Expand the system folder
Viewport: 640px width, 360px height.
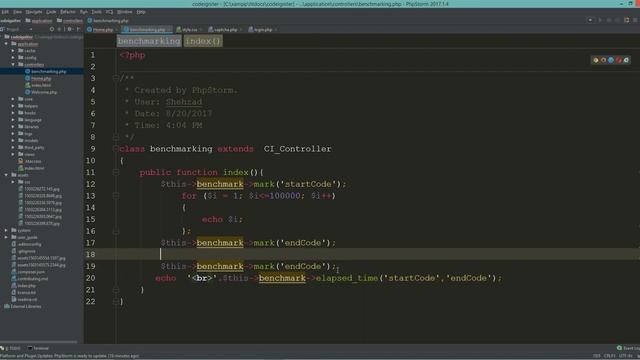pyautogui.click(x=6, y=230)
